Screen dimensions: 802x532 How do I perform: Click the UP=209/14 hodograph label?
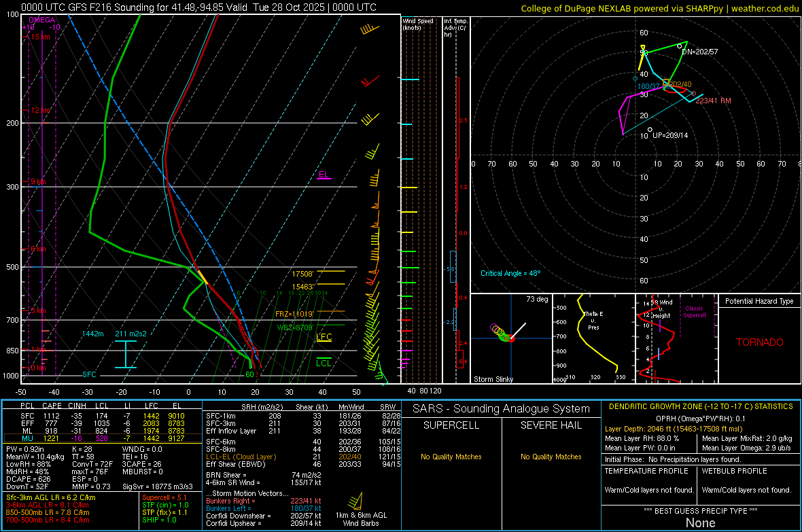(670, 136)
